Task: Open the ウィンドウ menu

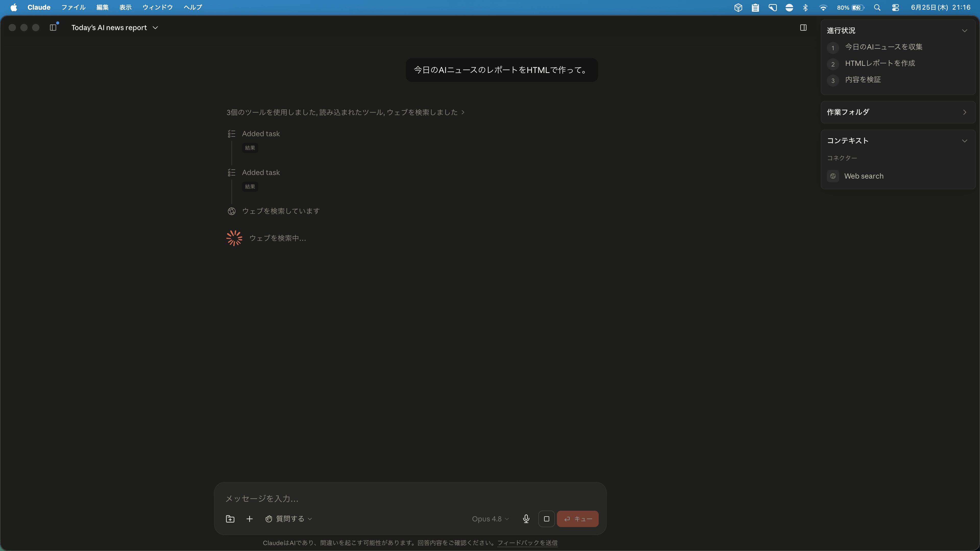Action: [157, 7]
